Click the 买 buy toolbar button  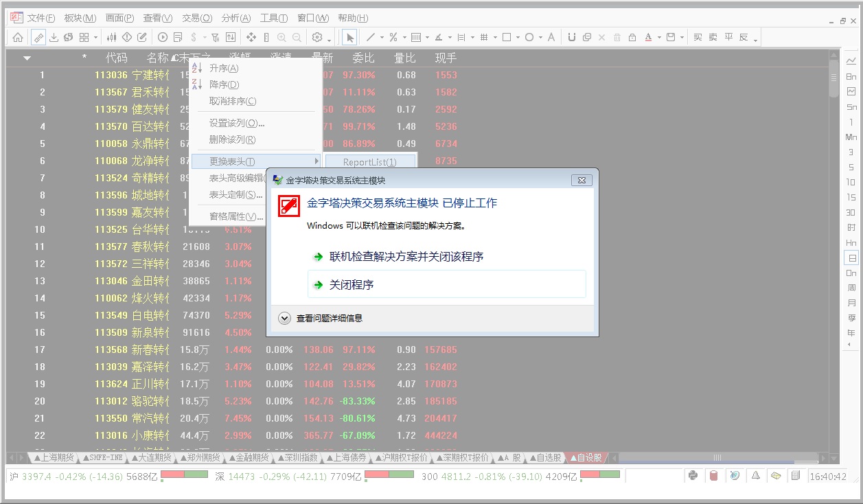[698, 37]
